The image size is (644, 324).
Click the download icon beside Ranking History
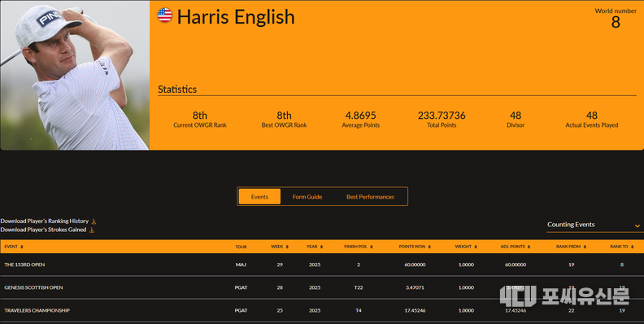(94, 221)
